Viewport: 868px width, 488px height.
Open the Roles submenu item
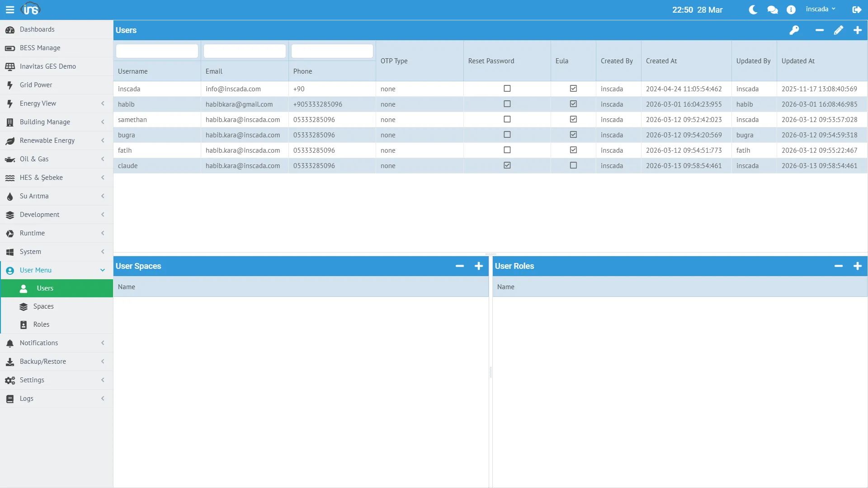coord(41,324)
